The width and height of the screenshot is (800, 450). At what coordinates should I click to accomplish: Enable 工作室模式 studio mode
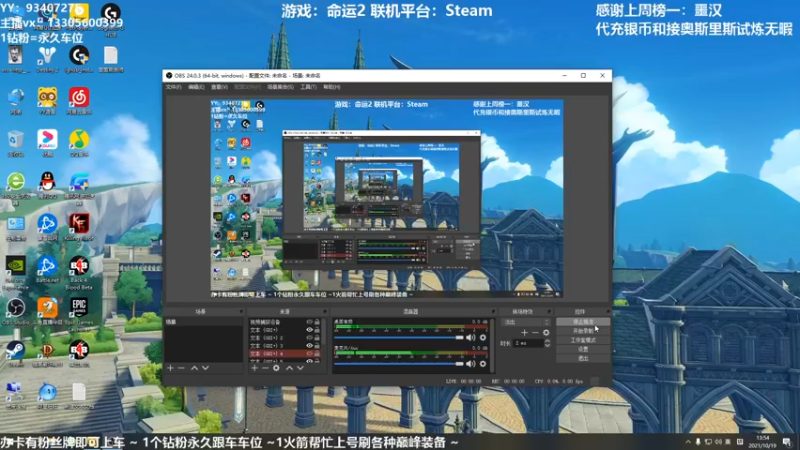[583, 340]
